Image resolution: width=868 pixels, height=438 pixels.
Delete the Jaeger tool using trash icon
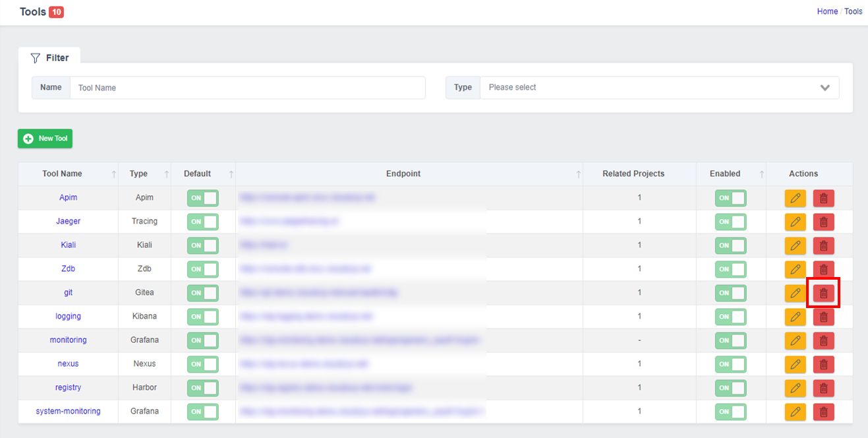pyautogui.click(x=824, y=222)
